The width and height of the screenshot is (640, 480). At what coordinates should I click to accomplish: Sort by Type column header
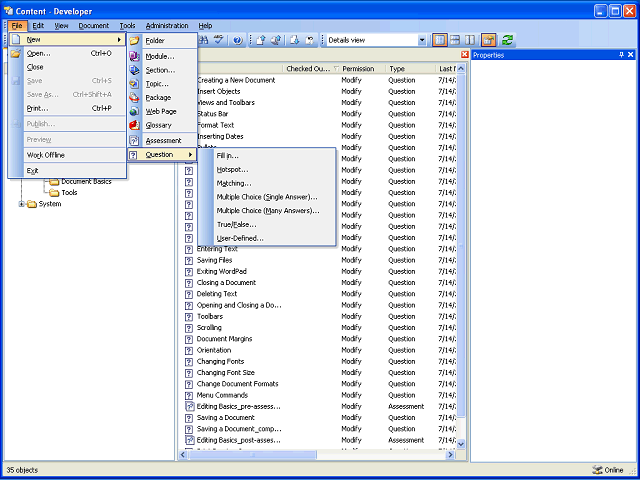pyautogui.click(x=410, y=69)
